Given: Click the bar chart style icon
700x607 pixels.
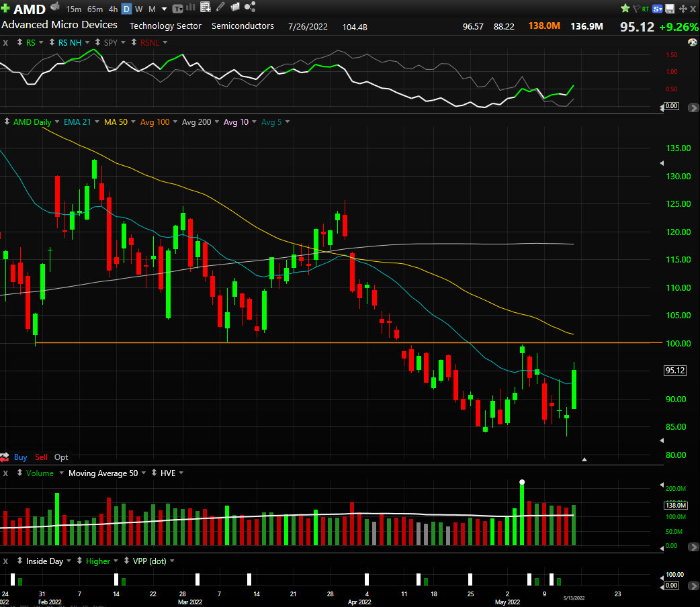Looking at the screenshot, I should [191, 7].
